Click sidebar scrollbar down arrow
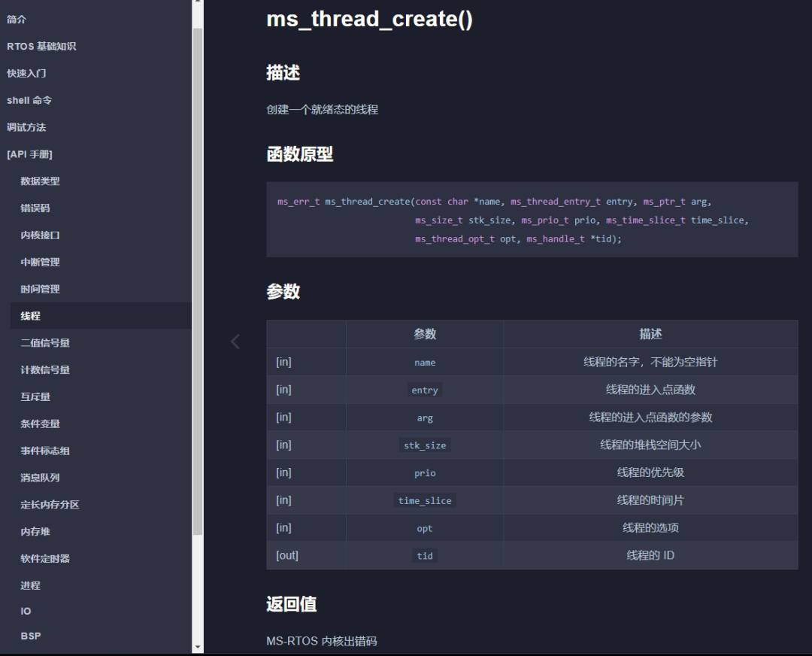Screen dimensions: 812x656 pos(197,647)
